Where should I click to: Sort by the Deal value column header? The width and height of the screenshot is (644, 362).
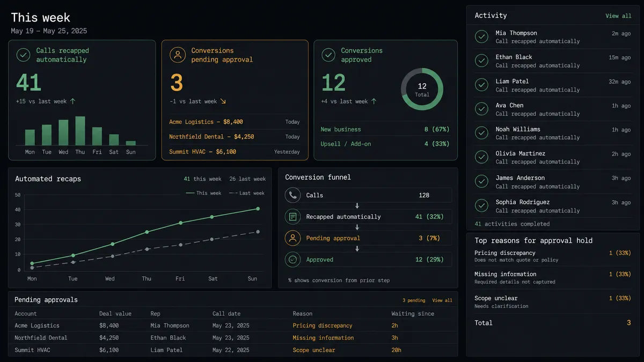pos(115,314)
